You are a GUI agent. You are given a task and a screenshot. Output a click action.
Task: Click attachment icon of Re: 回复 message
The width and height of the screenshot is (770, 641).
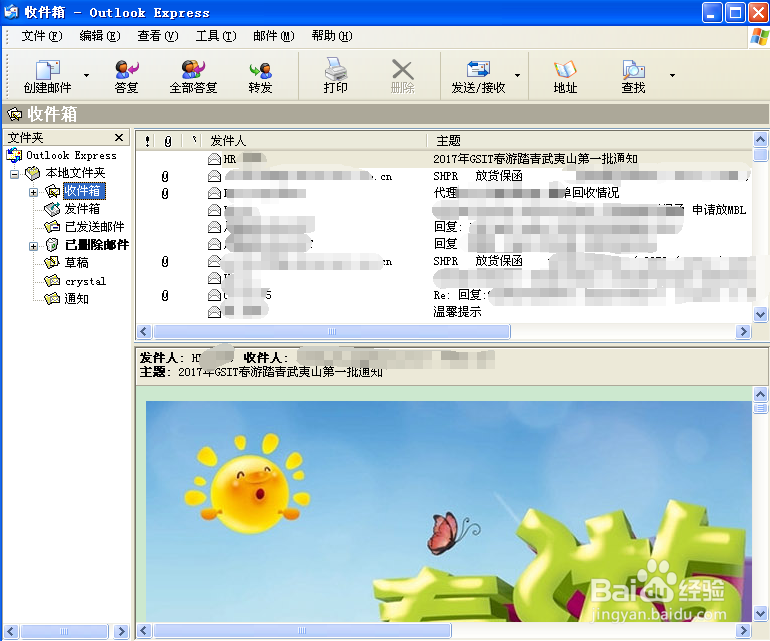point(165,295)
